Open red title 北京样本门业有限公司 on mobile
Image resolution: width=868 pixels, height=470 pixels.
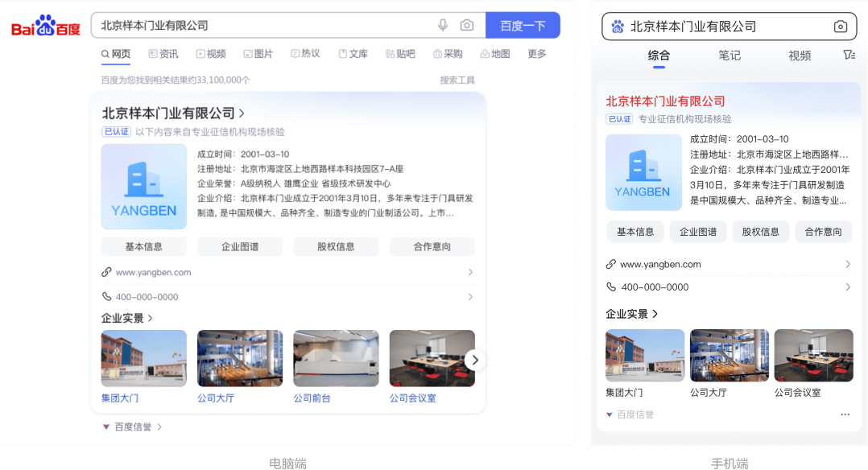(665, 101)
